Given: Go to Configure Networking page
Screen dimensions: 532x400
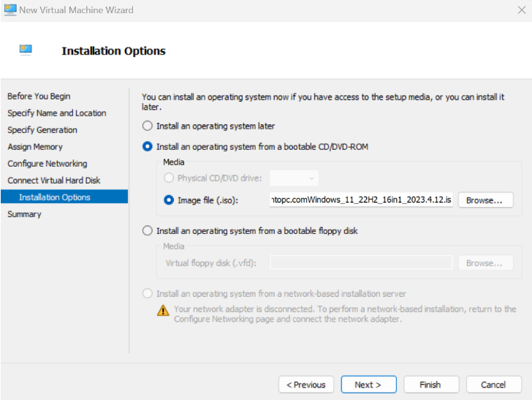Looking at the screenshot, I should coord(47,164).
